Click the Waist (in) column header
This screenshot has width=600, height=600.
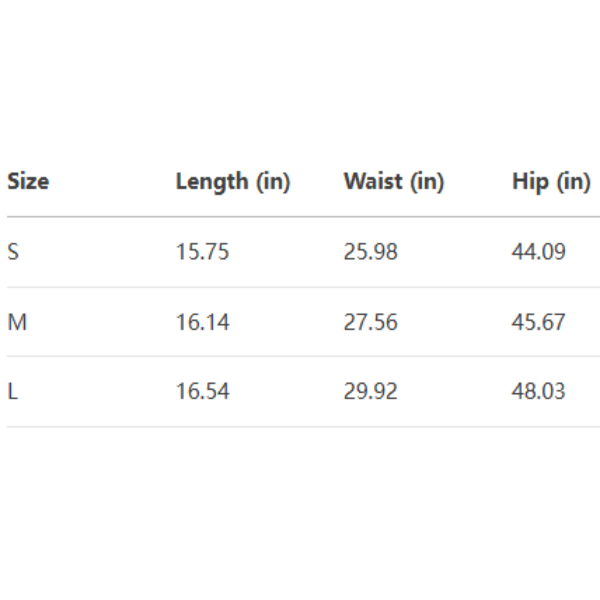[394, 182]
